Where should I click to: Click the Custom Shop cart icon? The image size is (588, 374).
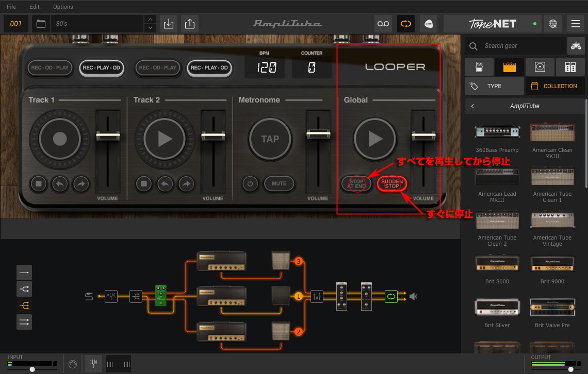click(576, 46)
